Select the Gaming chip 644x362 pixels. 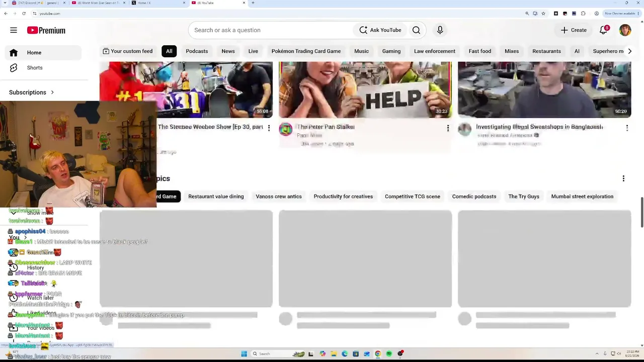[x=391, y=51]
